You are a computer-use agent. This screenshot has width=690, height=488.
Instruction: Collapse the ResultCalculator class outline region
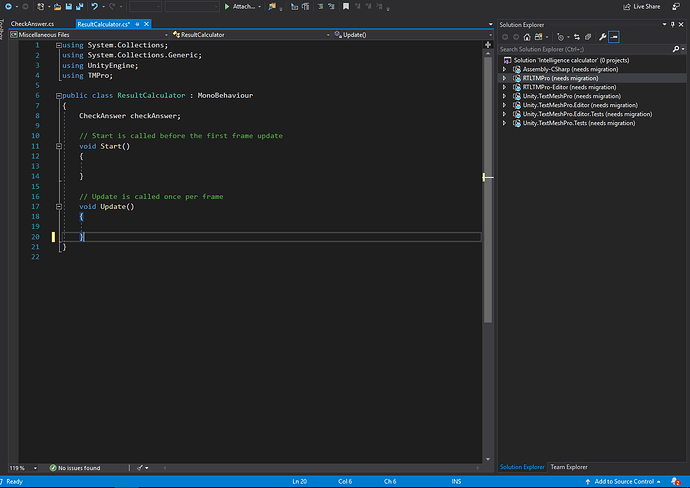59,95
